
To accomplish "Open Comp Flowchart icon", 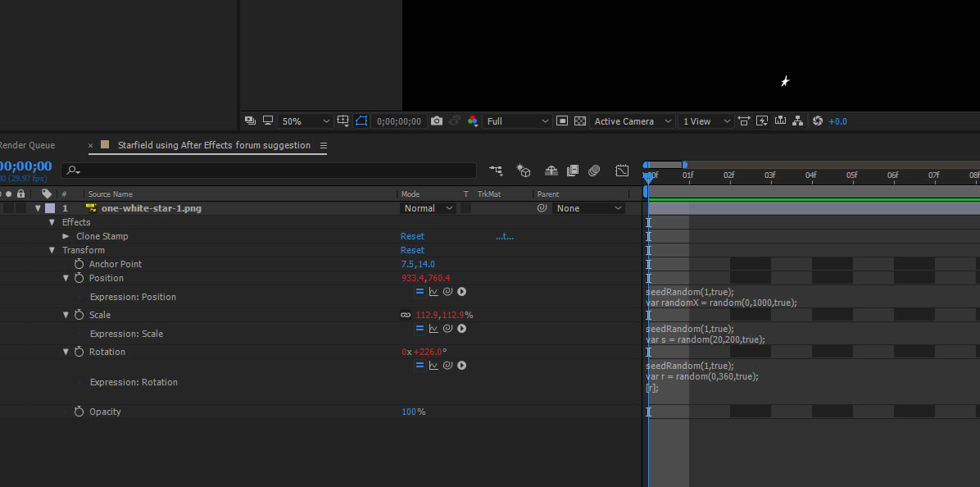I will [797, 121].
